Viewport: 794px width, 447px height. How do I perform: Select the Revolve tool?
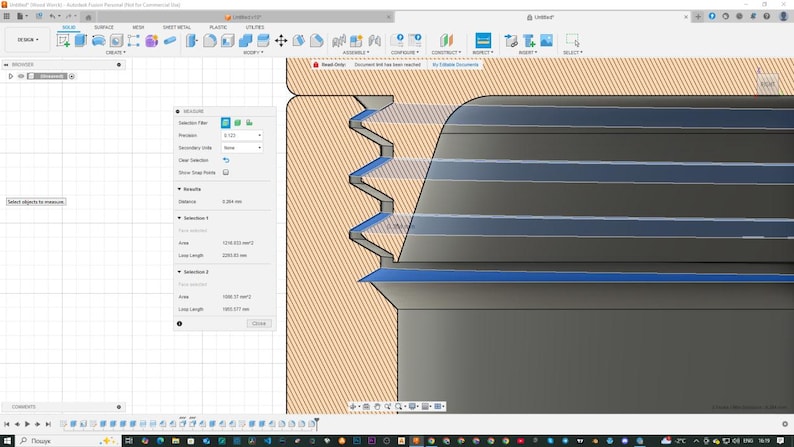coord(98,40)
